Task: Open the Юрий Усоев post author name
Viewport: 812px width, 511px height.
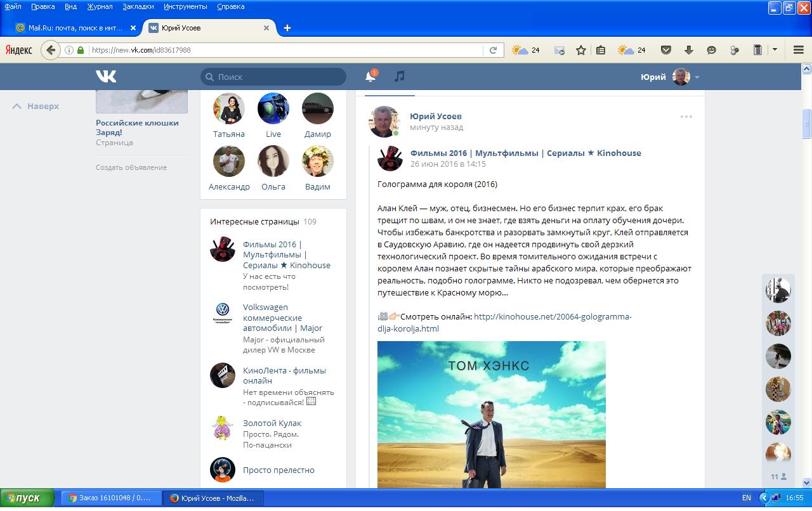Action: pos(436,116)
